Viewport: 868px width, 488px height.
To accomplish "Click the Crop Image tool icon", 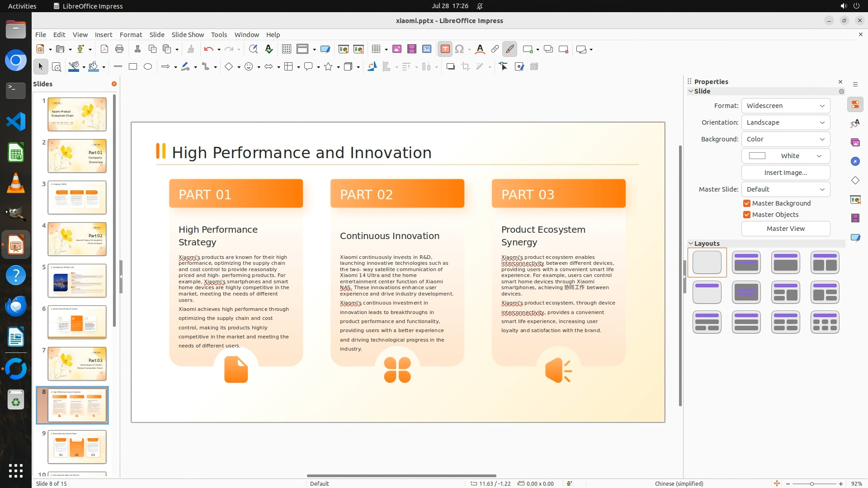I will pyautogui.click(x=466, y=67).
